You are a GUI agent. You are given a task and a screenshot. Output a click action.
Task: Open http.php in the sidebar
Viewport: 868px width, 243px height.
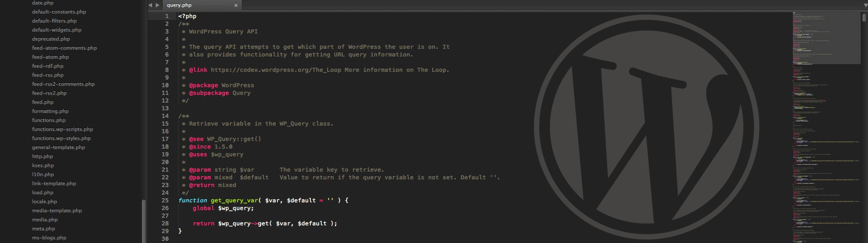pyautogui.click(x=43, y=156)
